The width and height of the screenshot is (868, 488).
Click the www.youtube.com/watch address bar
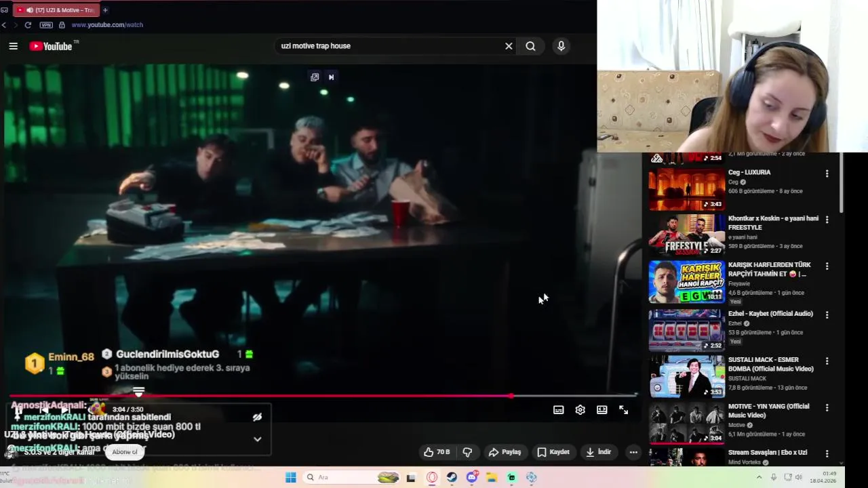(107, 25)
